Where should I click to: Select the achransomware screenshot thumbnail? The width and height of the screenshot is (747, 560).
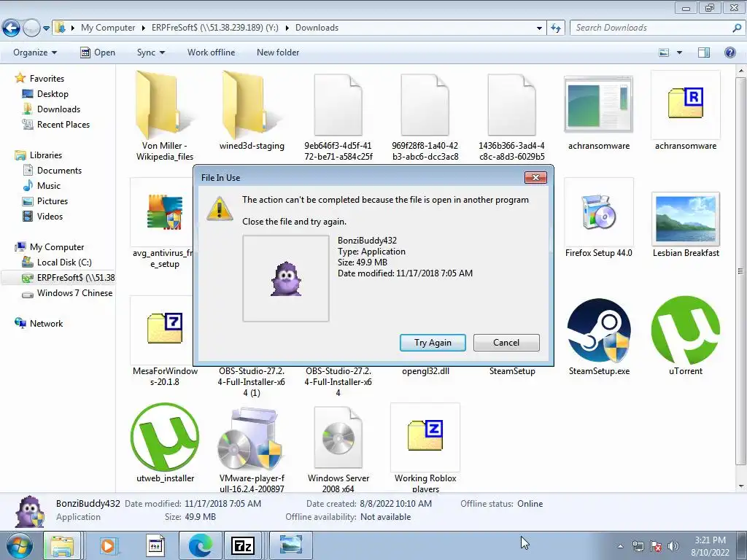point(598,104)
